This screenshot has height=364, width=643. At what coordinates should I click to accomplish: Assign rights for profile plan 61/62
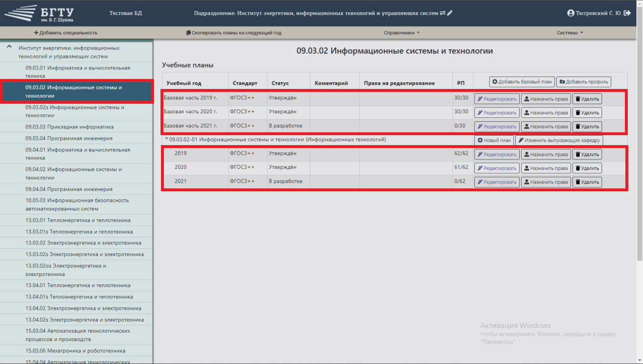click(x=546, y=168)
